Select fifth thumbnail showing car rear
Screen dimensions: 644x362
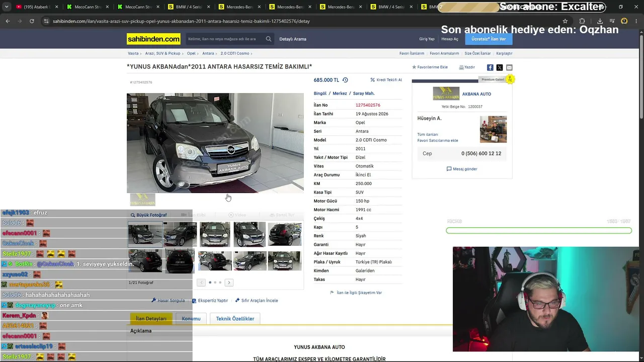coord(285,234)
